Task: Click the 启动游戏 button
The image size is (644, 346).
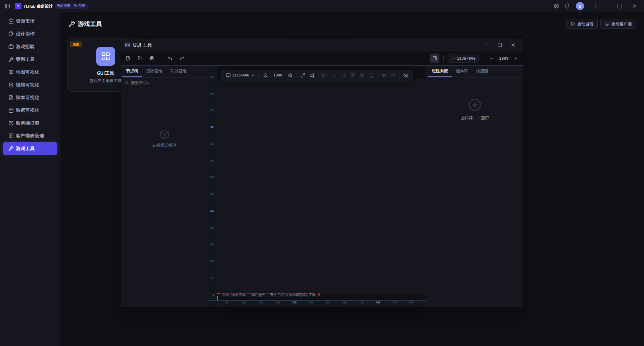Action: [582, 24]
